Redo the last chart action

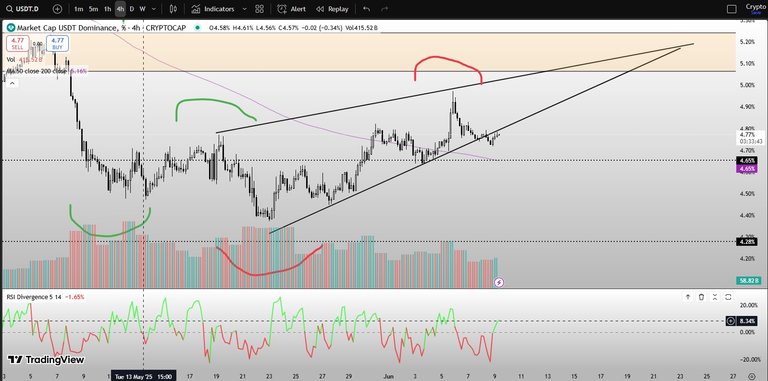coord(384,9)
